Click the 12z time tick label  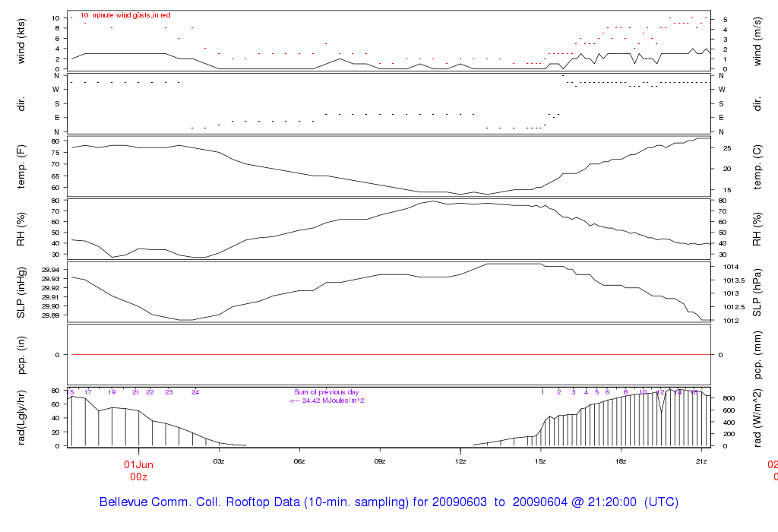point(460,461)
